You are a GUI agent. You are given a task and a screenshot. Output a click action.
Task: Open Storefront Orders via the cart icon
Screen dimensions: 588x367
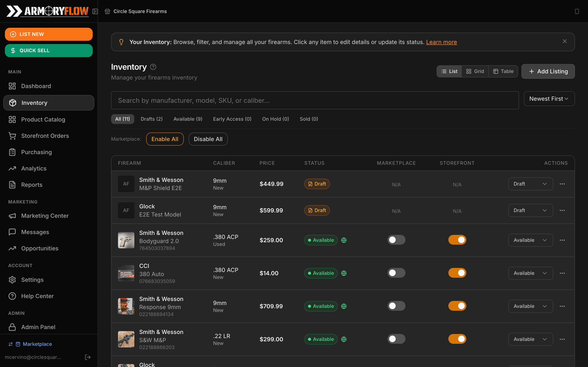pyautogui.click(x=12, y=136)
